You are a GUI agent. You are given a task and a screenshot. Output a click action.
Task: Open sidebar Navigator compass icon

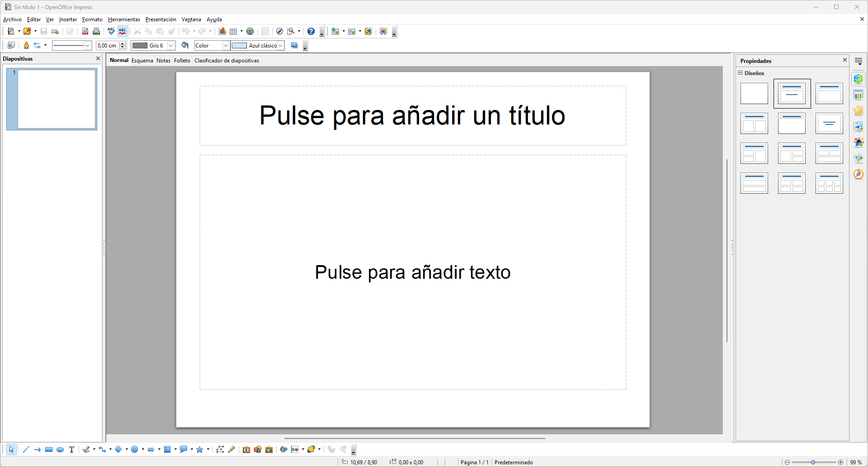coord(859,174)
